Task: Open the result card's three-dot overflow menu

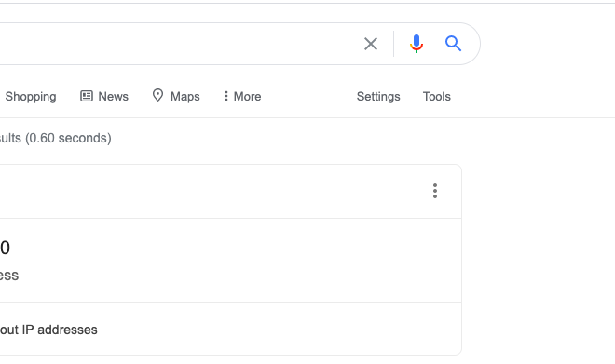Action: (x=435, y=191)
